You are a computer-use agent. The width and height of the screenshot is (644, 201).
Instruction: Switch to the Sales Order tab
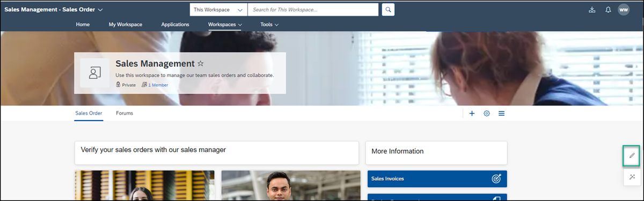point(89,113)
